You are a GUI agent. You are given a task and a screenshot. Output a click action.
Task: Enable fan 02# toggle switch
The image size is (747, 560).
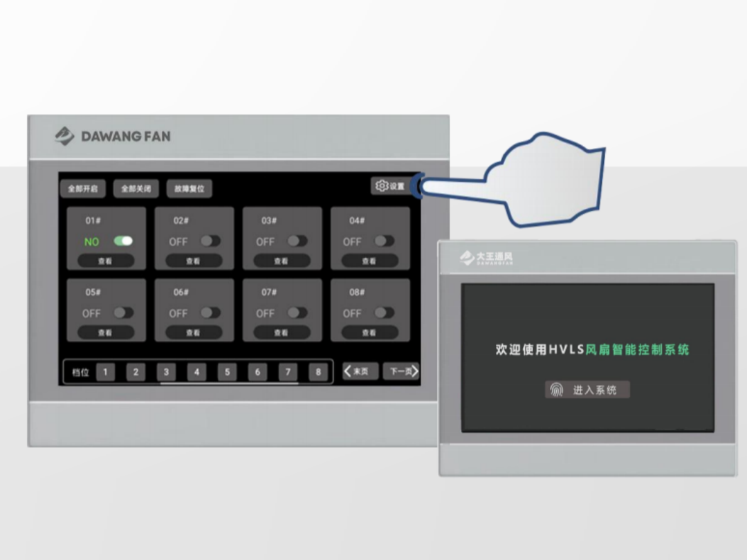tap(210, 241)
